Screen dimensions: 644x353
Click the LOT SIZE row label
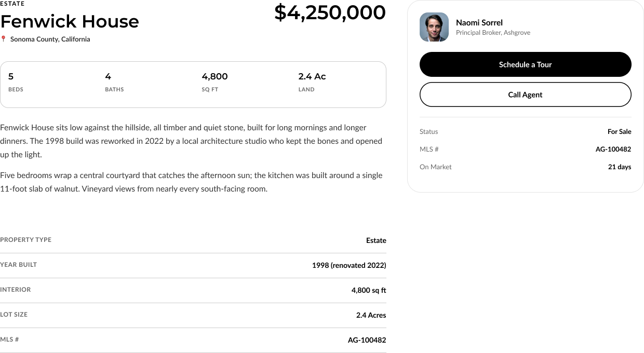pyautogui.click(x=14, y=314)
